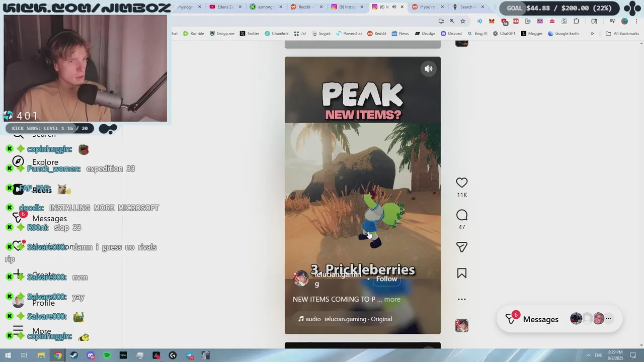Expand the caption with the "more" link

coord(392,299)
